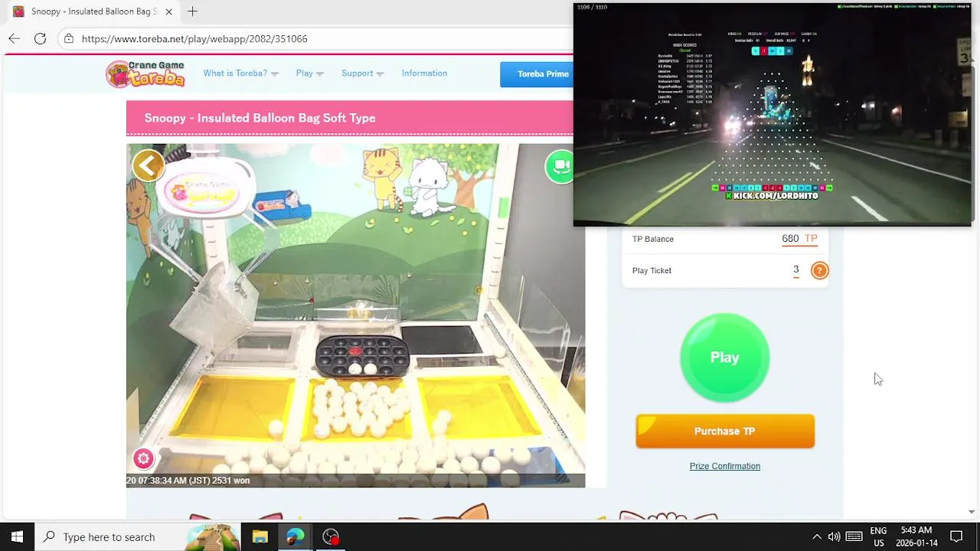Switch camera view with green camera icon

[x=560, y=166]
